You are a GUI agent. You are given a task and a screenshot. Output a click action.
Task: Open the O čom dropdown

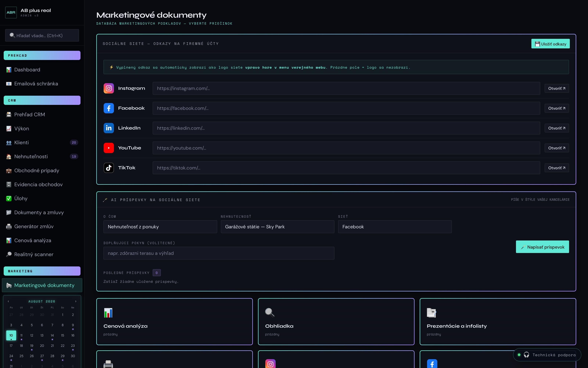160,227
